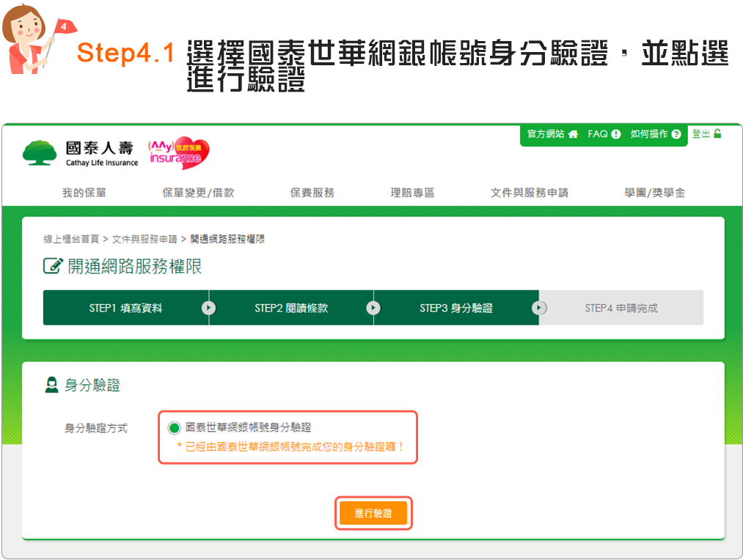Click the arrow icon after STEP1
The height and width of the screenshot is (560, 743).
(209, 308)
